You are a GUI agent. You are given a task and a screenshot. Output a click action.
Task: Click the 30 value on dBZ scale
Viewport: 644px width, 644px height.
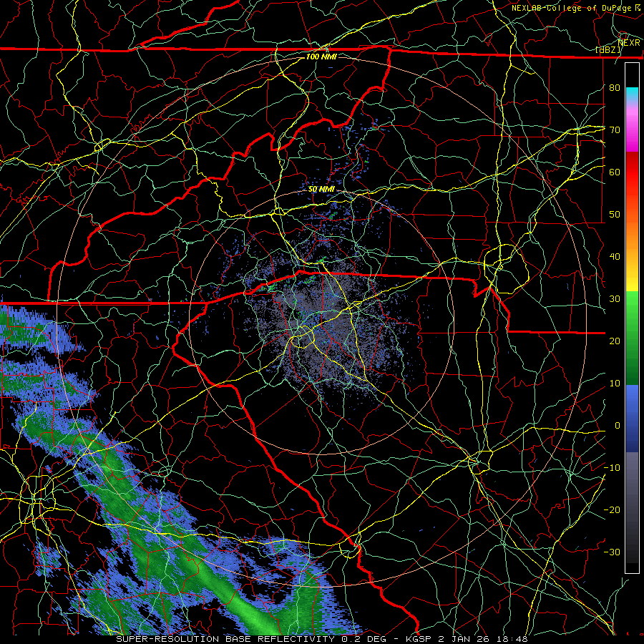point(615,299)
